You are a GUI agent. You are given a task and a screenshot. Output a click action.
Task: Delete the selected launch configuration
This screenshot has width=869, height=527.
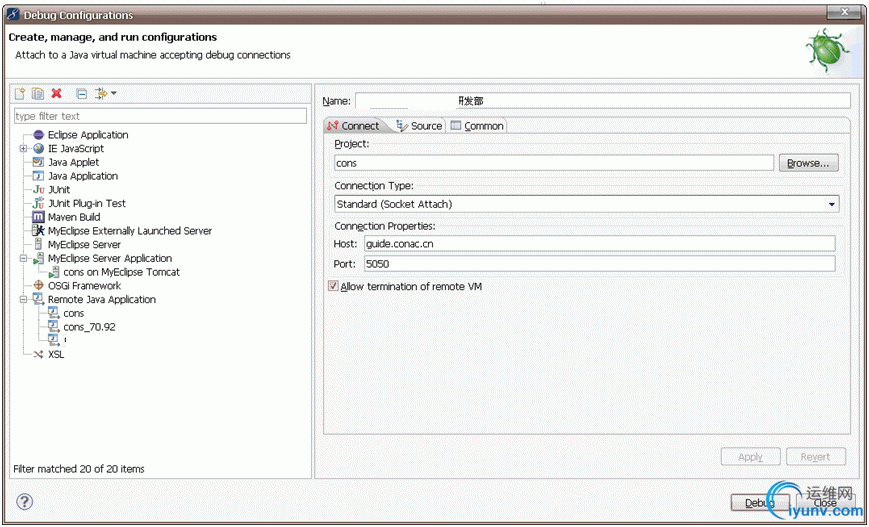click(x=57, y=94)
